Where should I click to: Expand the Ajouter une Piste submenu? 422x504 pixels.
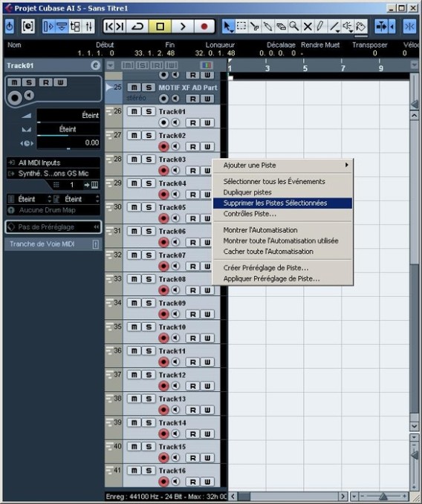click(283, 166)
